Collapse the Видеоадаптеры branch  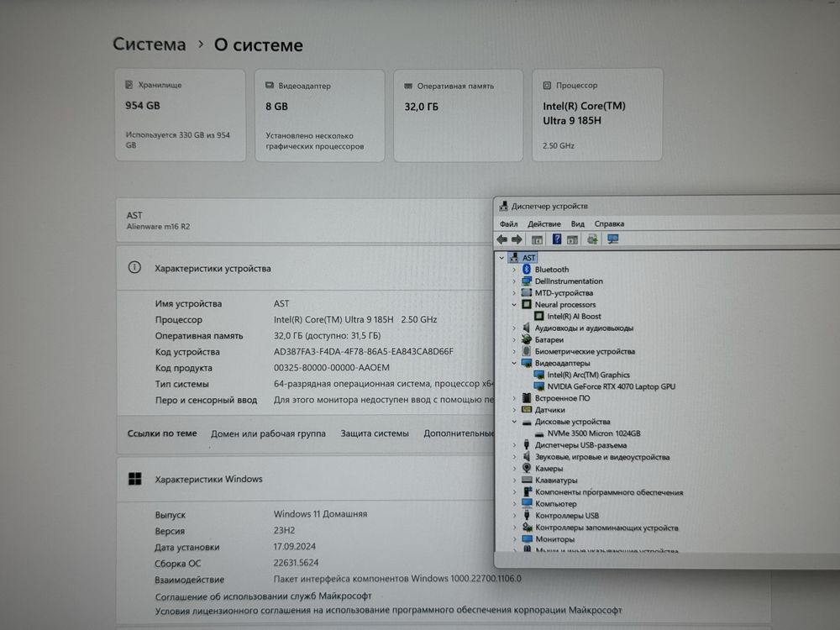514,363
